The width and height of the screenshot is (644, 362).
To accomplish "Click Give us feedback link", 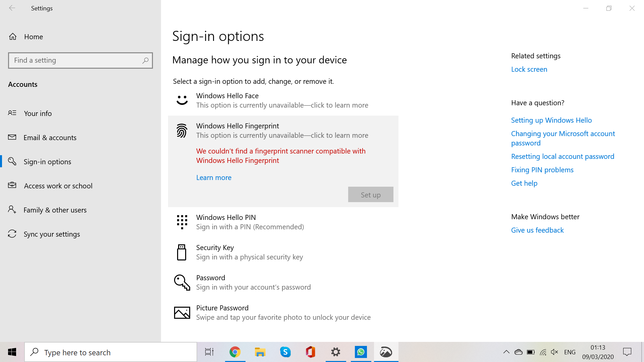I will [537, 230].
